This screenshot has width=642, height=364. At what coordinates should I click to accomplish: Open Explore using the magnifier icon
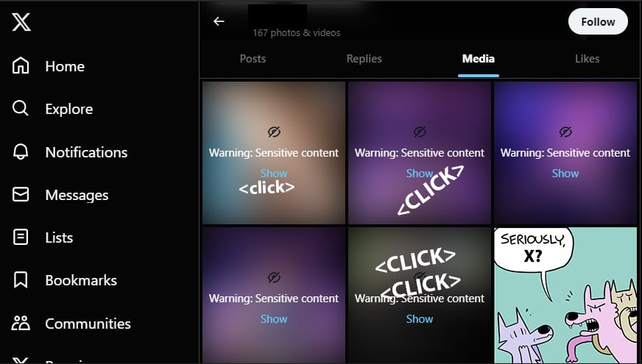click(x=21, y=108)
